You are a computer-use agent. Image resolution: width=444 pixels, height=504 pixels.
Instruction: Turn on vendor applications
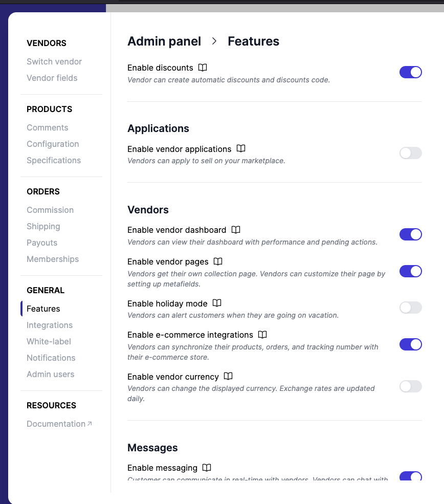point(410,153)
